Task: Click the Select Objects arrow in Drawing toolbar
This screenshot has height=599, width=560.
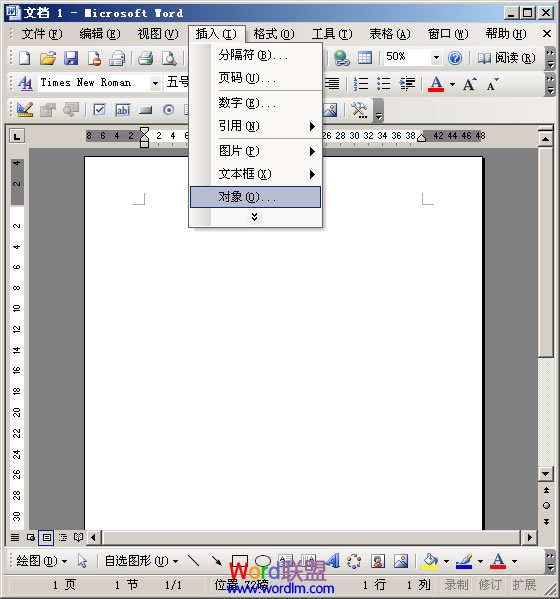Action: pyautogui.click(x=82, y=561)
